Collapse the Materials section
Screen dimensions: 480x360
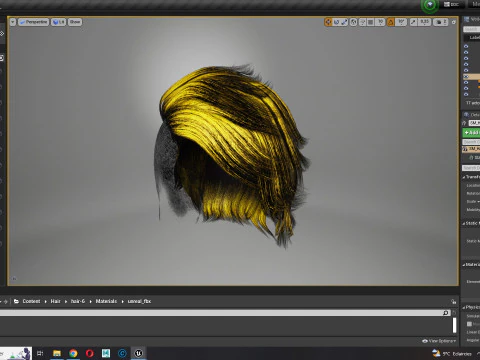tap(464, 265)
